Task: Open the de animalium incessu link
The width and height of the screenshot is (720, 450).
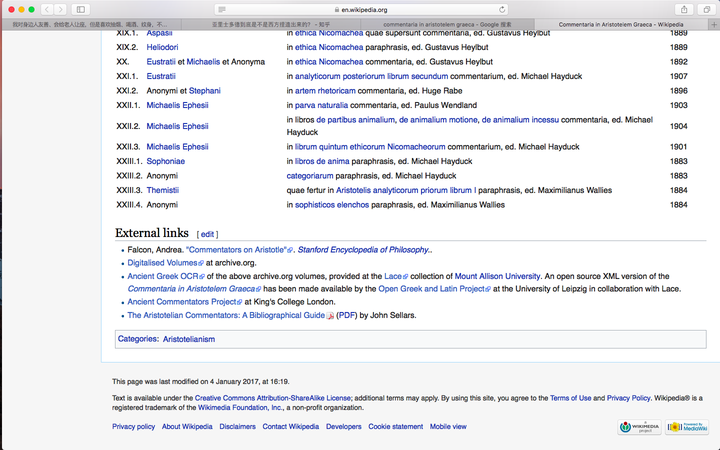Action: (x=520, y=120)
